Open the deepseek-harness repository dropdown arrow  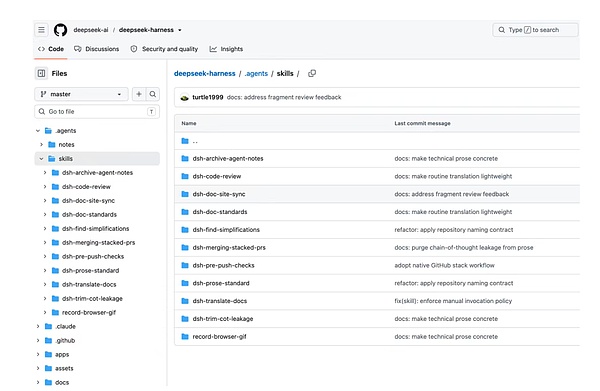click(x=180, y=30)
